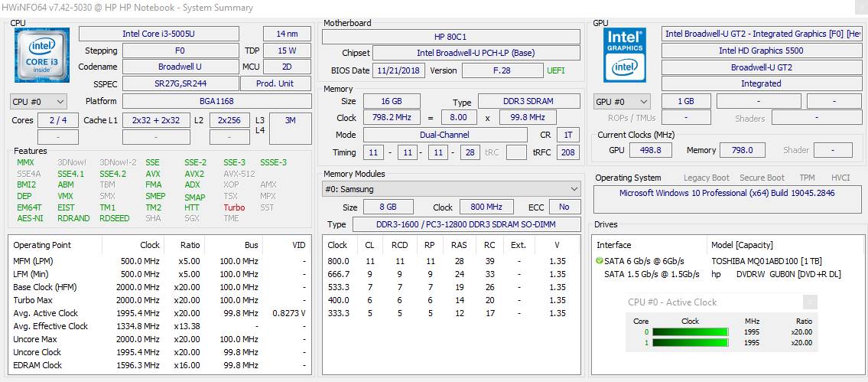Click the L2 cache '2x256' field

229,120
